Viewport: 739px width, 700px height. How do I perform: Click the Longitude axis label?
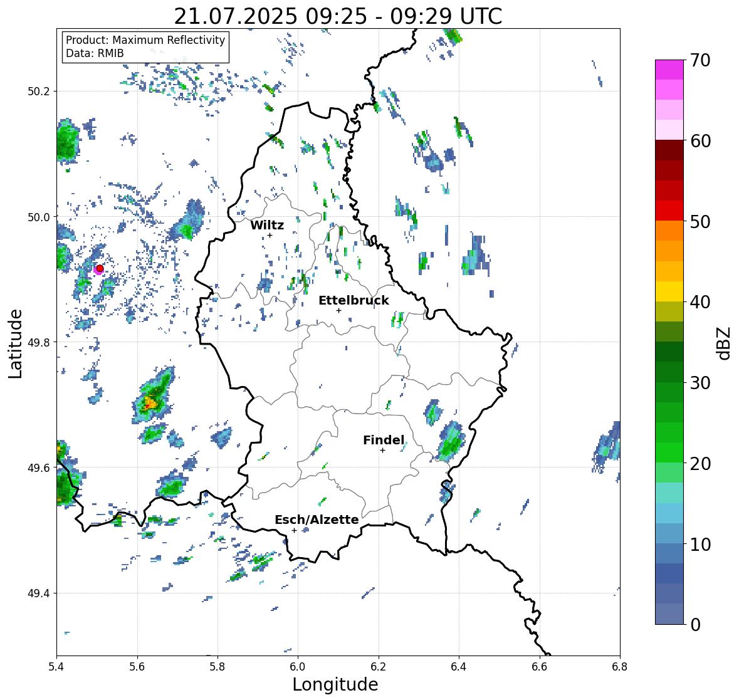(x=335, y=684)
